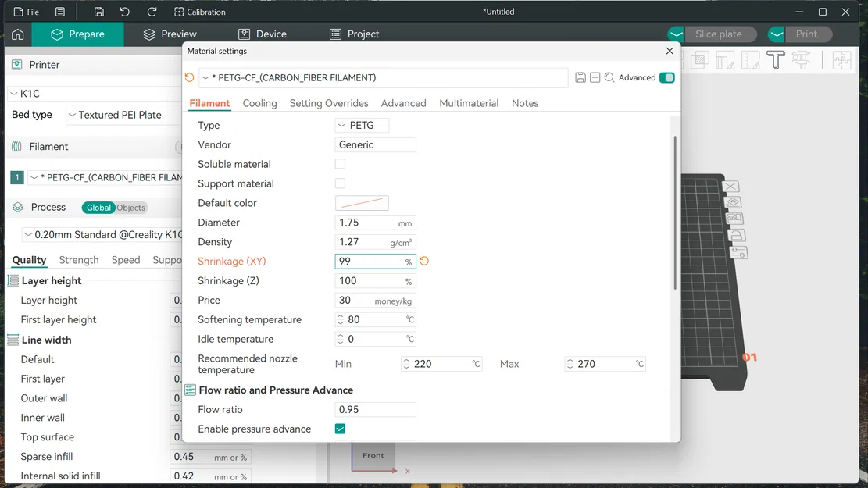The image size is (868, 488).
Task: Open the 0.20mm Standard process preset dropdown
Action: [x=102, y=235]
